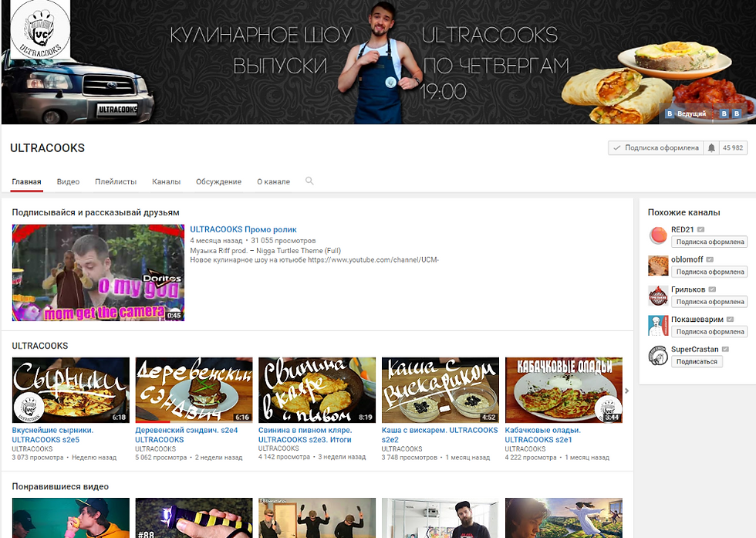The width and height of the screenshot is (756, 538).
Task: Open oblomoff channel avatar
Action: (x=658, y=266)
